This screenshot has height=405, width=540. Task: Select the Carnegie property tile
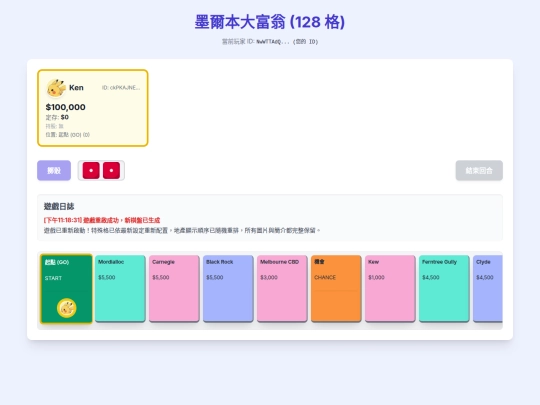(x=174, y=289)
